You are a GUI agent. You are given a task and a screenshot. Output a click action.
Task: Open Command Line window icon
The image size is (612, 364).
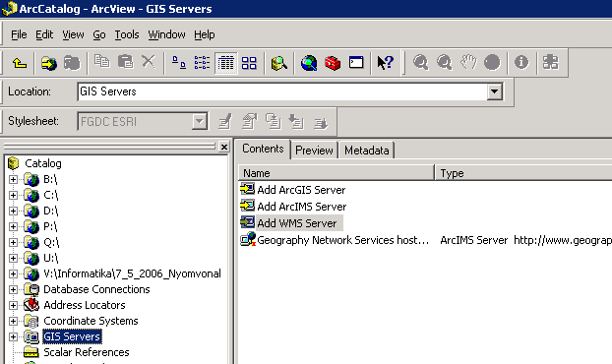[x=356, y=62]
